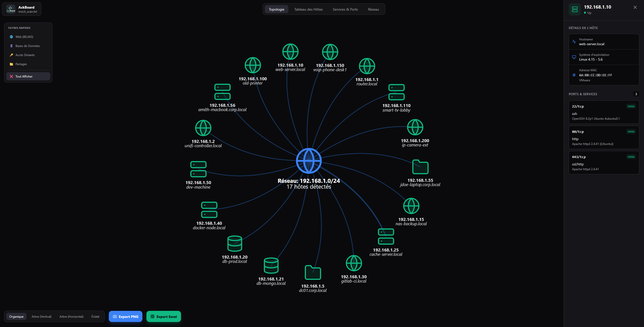Click the server icon in host details header
This screenshot has width=644, height=327.
(x=575, y=10)
